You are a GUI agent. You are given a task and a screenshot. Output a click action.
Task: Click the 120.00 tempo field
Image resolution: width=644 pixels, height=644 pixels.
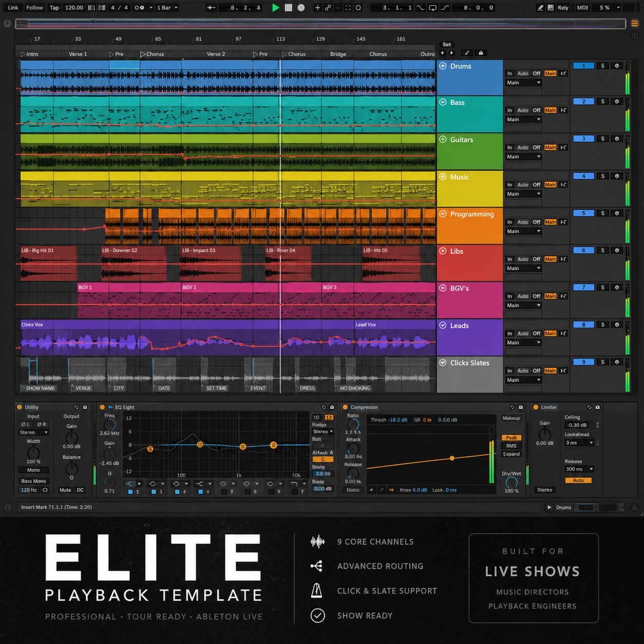coord(74,8)
